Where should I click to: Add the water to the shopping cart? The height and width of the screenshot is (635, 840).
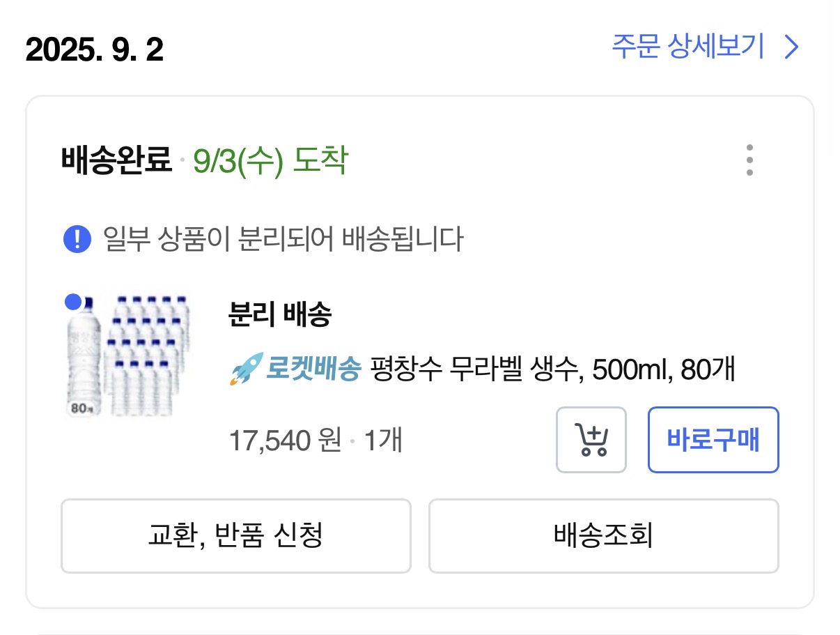[x=591, y=441]
